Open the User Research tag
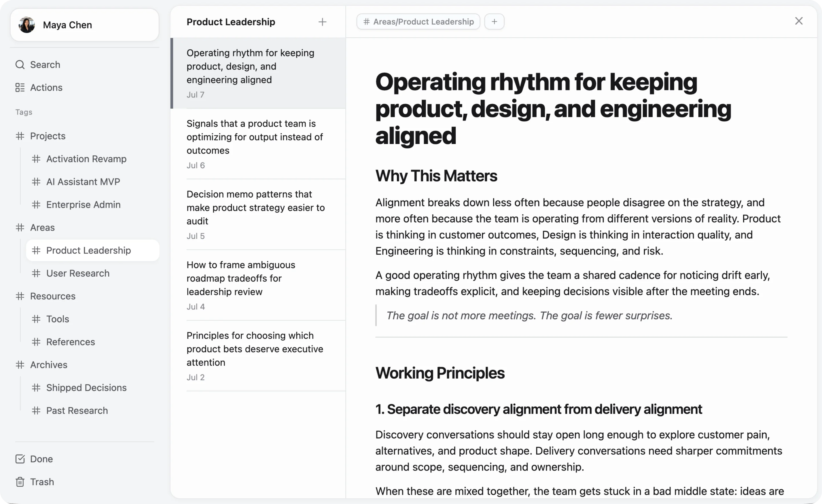 (x=78, y=273)
